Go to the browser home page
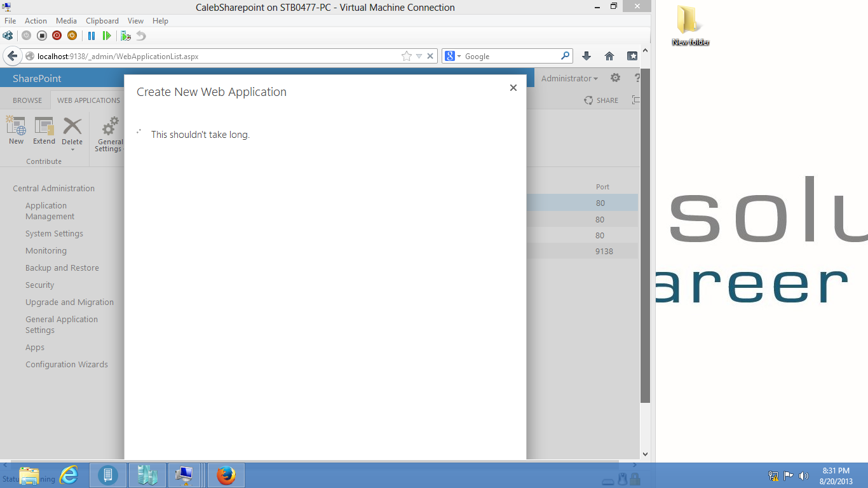868x488 pixels. pos(609,56)
